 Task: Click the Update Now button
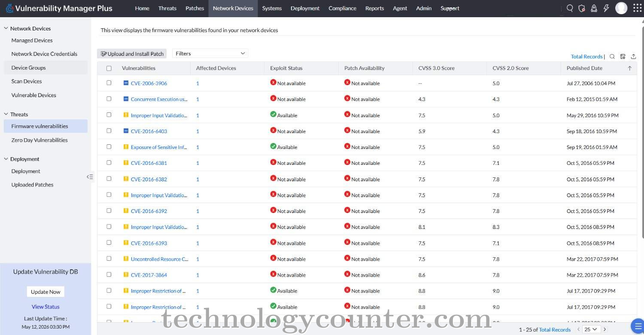click(x=46, y=292)
